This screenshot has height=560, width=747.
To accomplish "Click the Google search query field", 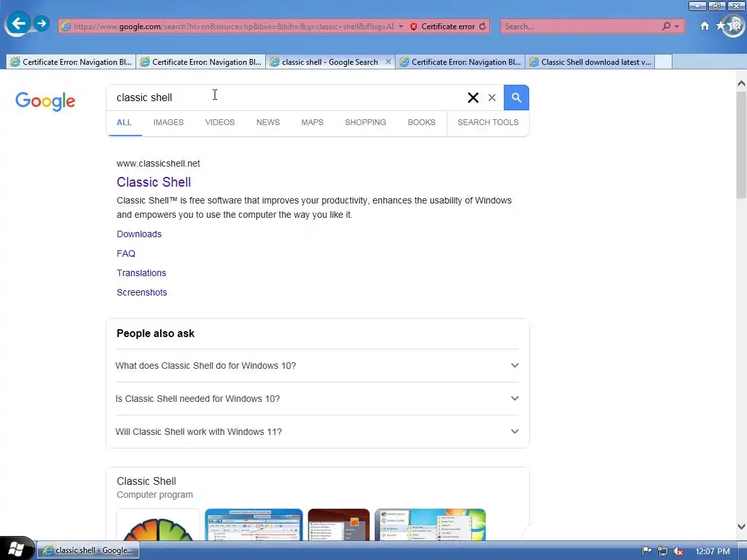I will pyautogui.click(x=286, y=98).
